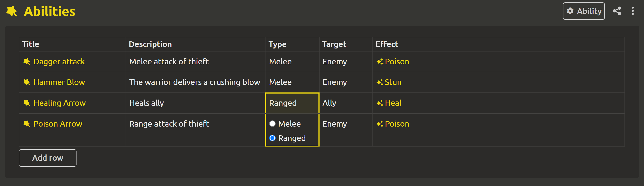Open the Dagger attack link
The height and width of the screenshot is (186, 644).
click(x=59, y=62)
